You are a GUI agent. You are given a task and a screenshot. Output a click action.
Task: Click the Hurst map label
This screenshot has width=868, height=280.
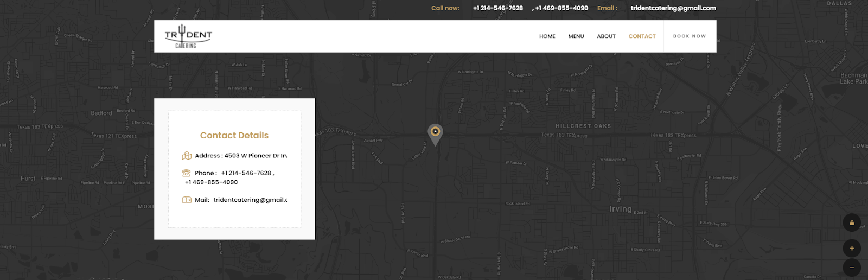(x=28, y=179)
